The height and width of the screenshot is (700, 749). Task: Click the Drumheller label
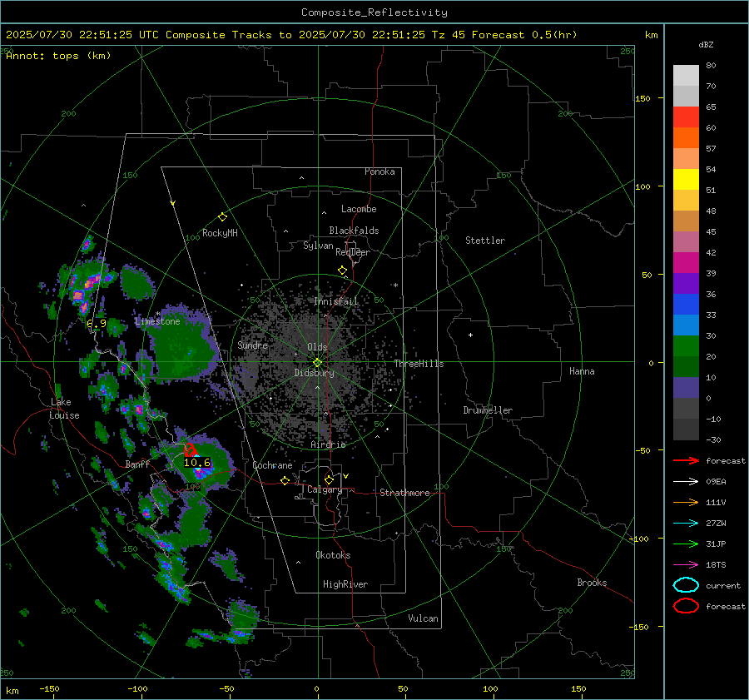pos(488,410)
